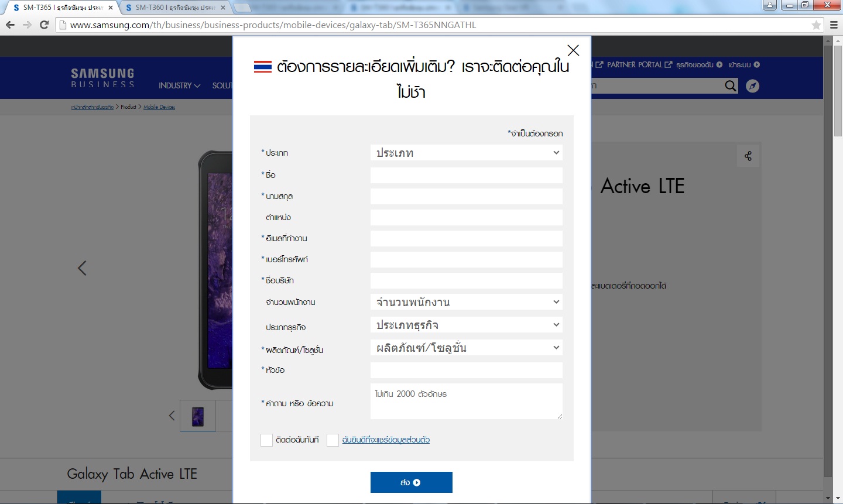Click the นามสกุล last name field
The image size is (843, 504).
click(467, 196)
